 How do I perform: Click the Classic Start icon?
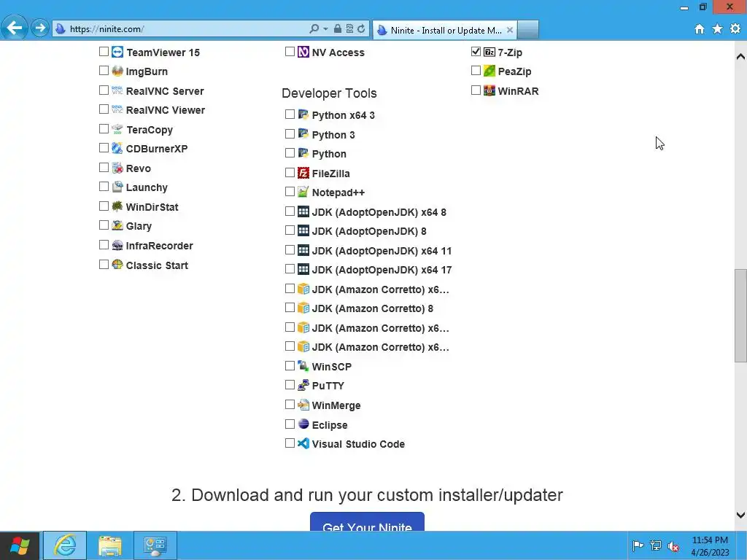pos(117,265)
